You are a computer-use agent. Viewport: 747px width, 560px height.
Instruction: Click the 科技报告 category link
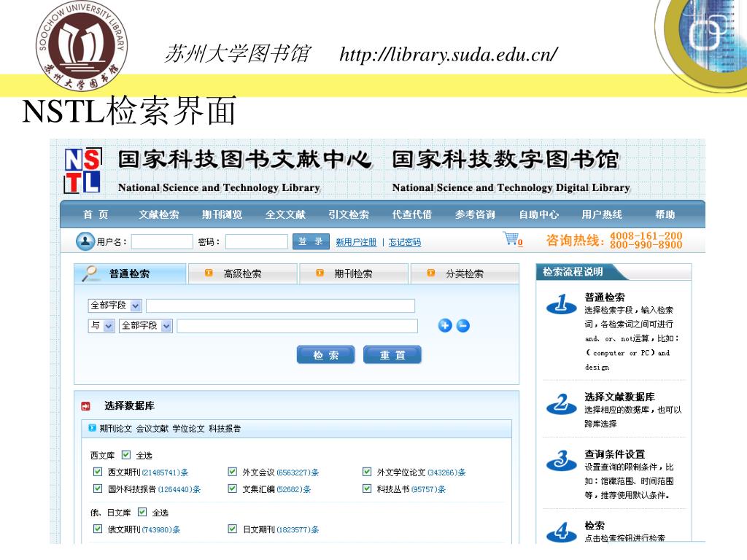pos(225,429)
